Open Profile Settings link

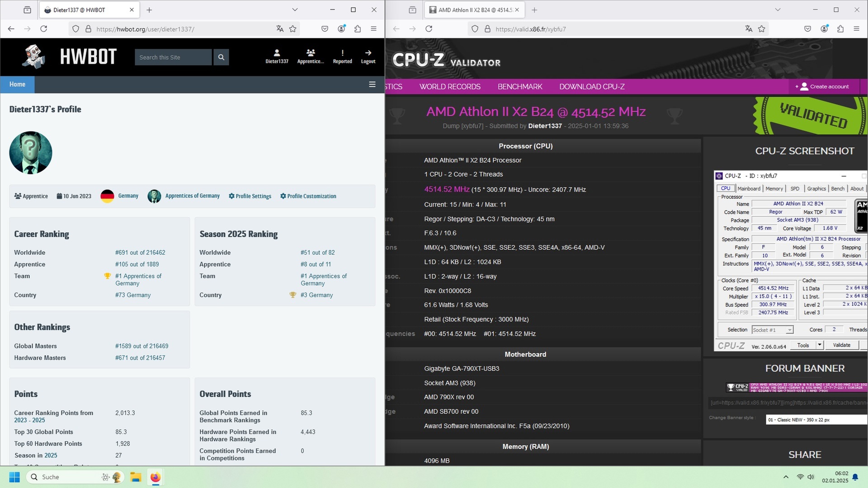click(x=250, y=196)
